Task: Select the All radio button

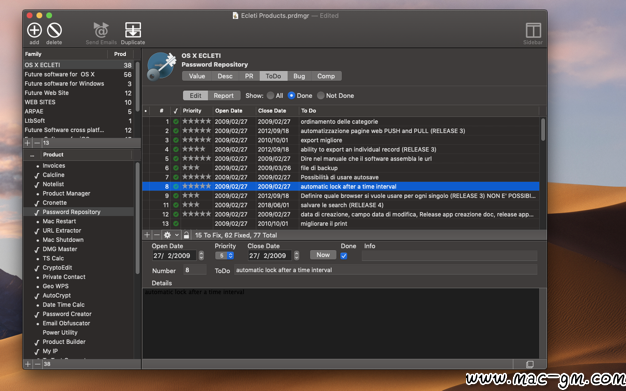Action: (271, 95)
